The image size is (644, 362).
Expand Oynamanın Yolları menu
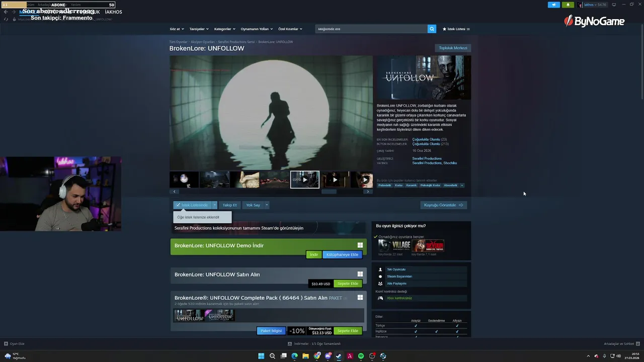(257, 29)
